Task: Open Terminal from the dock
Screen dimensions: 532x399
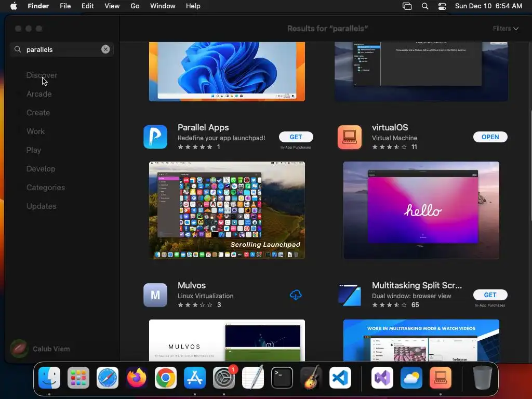Action: click(282, 378)
